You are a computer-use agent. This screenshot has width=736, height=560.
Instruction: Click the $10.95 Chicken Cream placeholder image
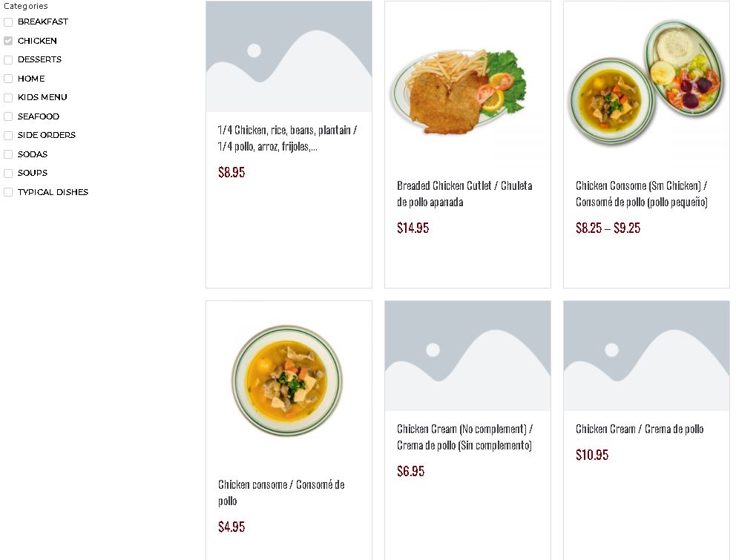646,356
